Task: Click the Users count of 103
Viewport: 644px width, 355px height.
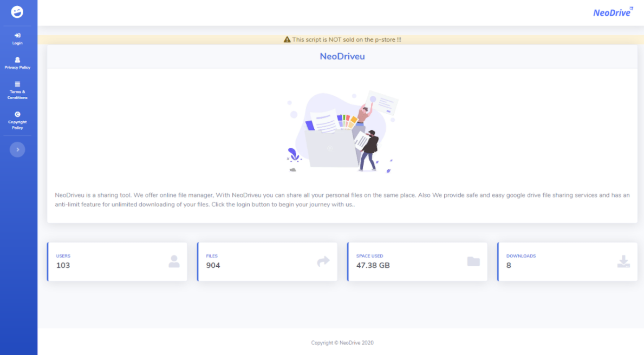Action: (x=63, y=265)
